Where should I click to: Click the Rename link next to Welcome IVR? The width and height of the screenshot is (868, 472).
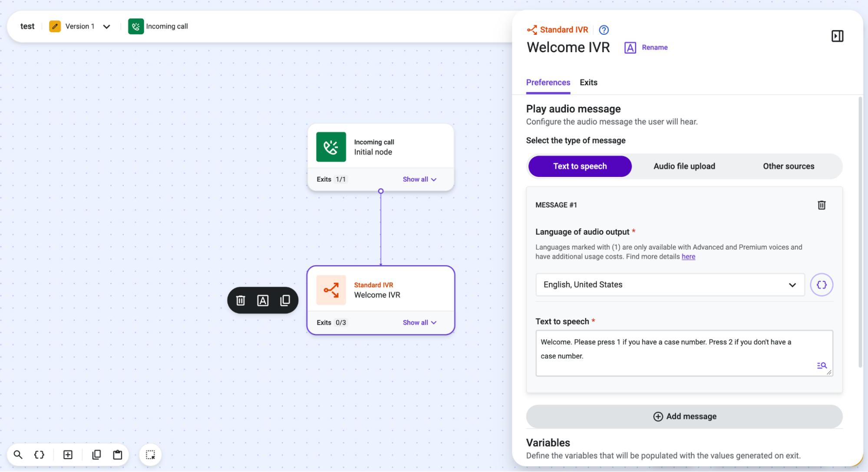tap(654, 47)
